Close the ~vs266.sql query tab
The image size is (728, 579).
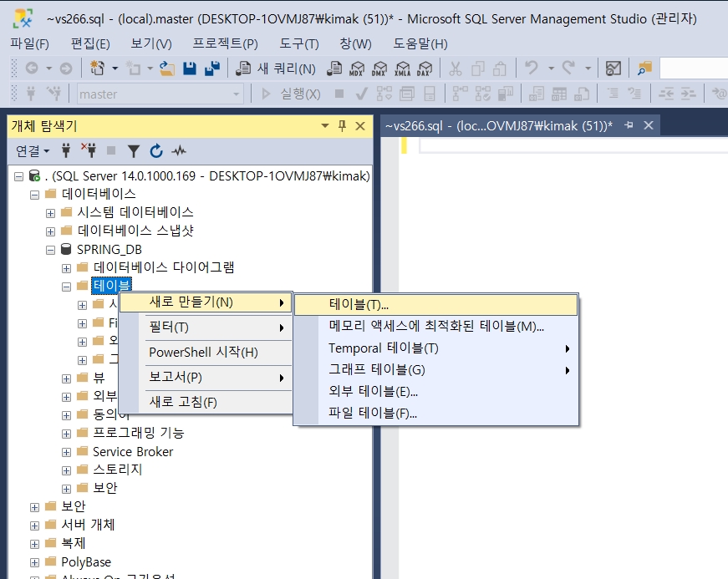pyautogui.click(x=649, y=125)
